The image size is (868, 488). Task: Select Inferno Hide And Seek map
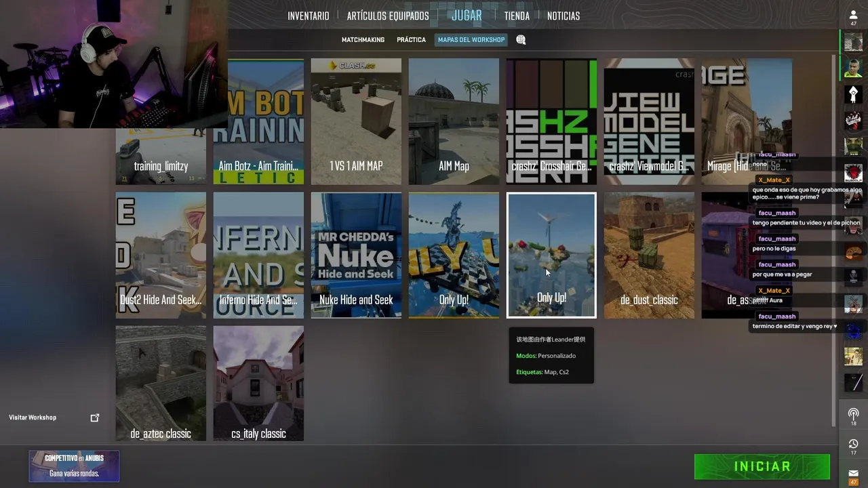[x=258, y=256]
